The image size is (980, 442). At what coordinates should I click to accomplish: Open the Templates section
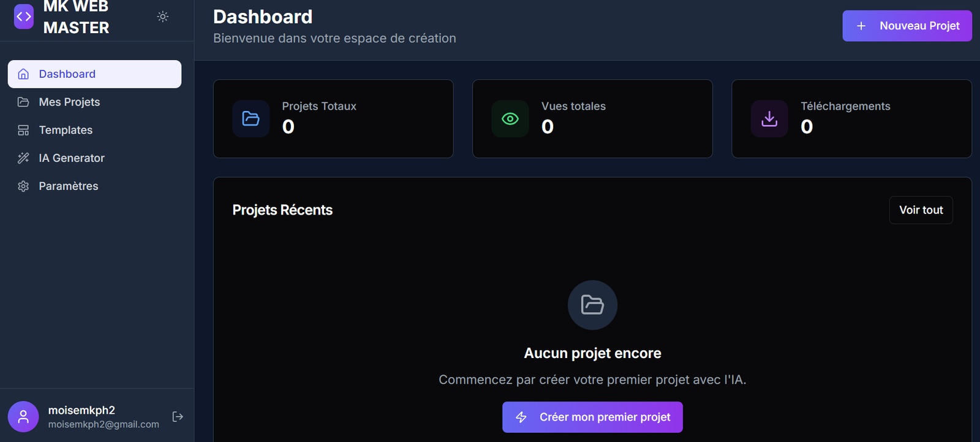pyautogui.click(x=66, y=130)
